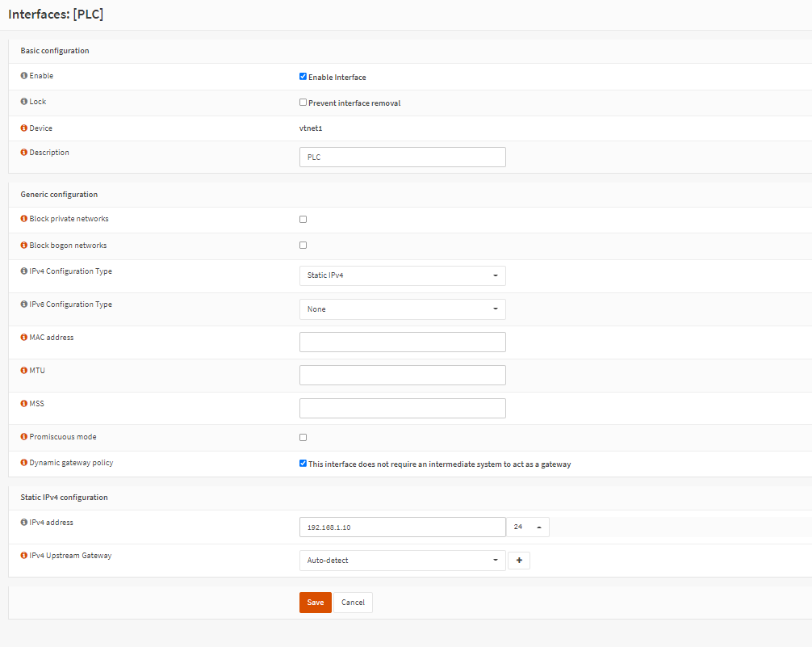This screenshot has width=812, height=647.
Task: Click the info icon beside Enable
Action: (24, 76)
